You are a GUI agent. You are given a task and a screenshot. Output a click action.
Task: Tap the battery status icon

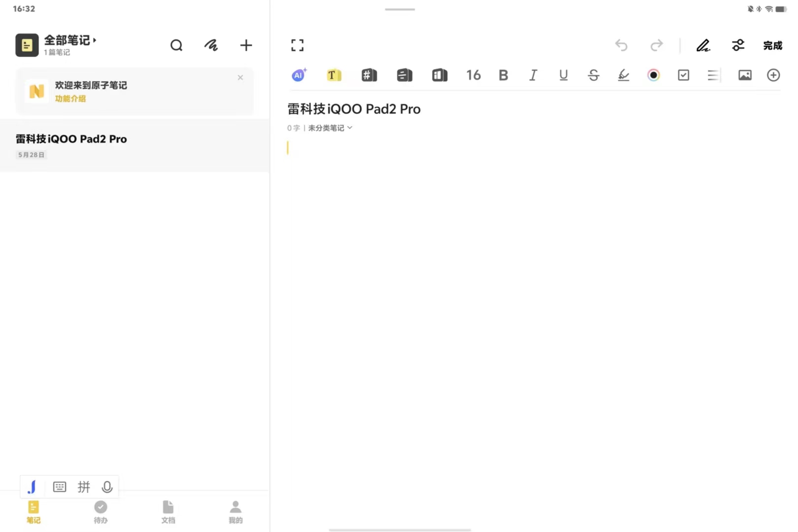coord(781,9)
